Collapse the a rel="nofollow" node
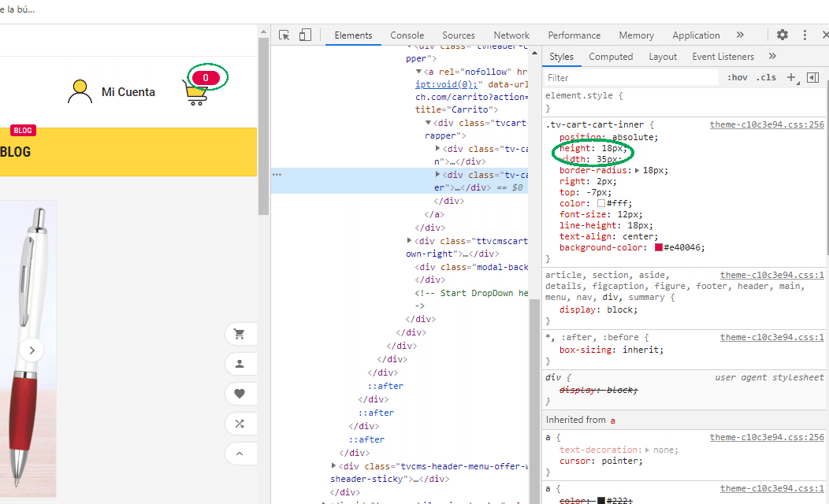The image size is (829, 504). (x=418, y=72)
